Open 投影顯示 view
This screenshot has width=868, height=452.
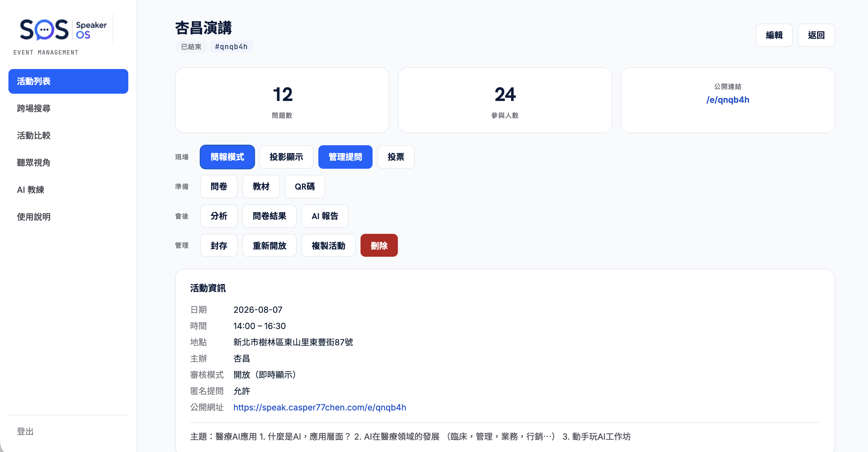pos(286,157)
